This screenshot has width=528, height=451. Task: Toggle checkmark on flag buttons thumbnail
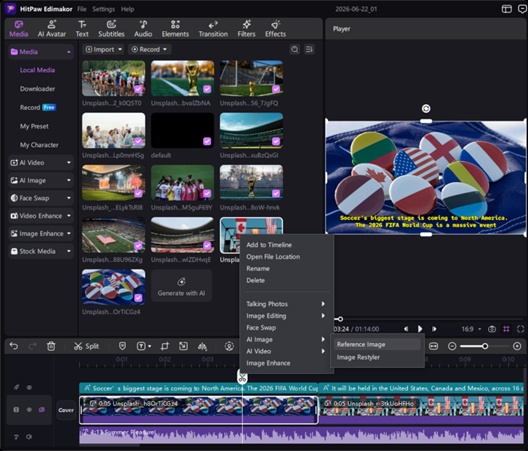[138, 298]
